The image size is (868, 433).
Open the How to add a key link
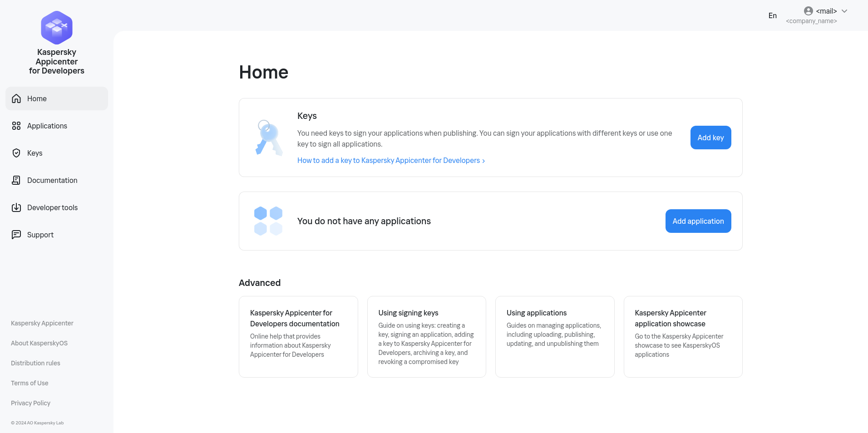click(390, 160)
